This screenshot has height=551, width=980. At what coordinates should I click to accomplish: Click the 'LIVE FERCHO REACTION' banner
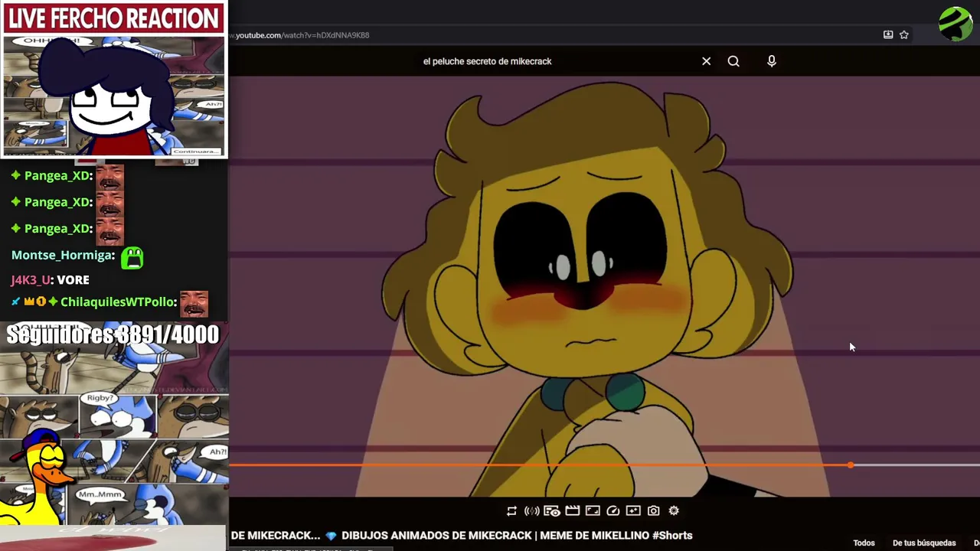tap(113, 18)
